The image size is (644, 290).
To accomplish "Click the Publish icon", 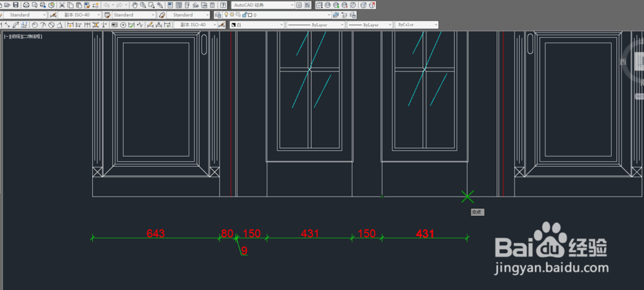I will click(x=43, y=5).
